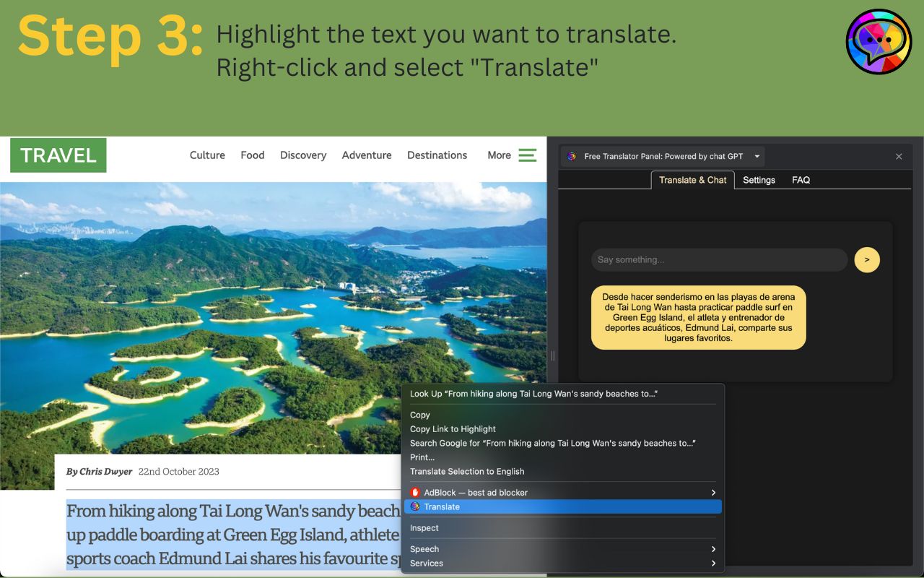Click the Adventure navigation link
Screen dimensions: 924x578
367,155
